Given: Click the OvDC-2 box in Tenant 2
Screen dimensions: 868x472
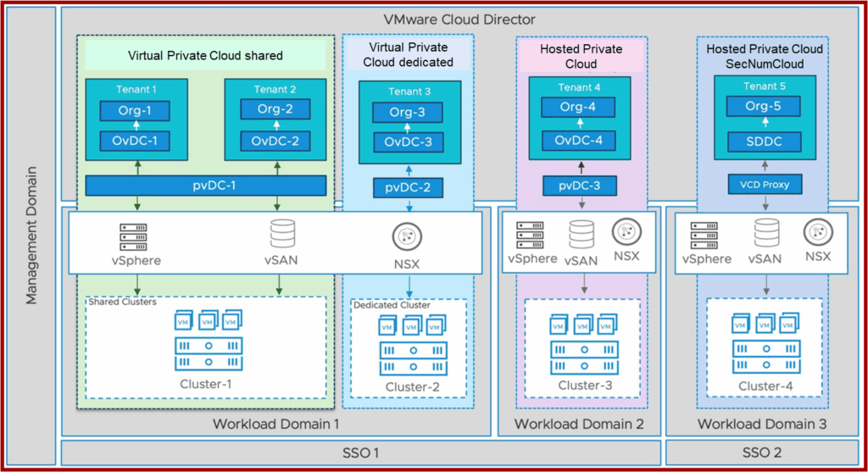Looking at the screenshot, I should click(x=275, y=141).
